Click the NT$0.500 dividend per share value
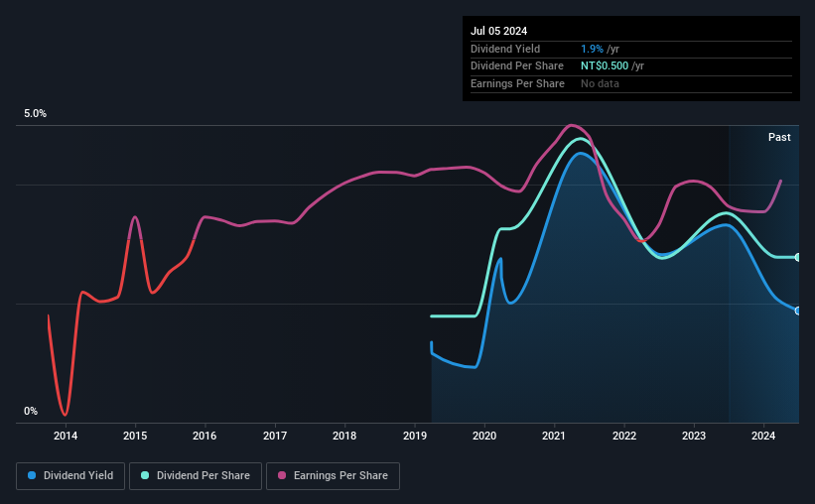The image size is (815, 504). (605, 66)
